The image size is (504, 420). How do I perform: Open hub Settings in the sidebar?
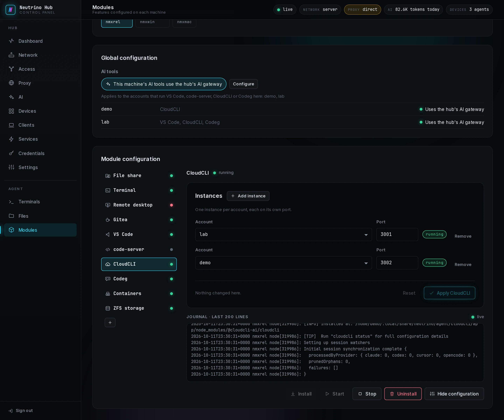click(x=40, y=167)
